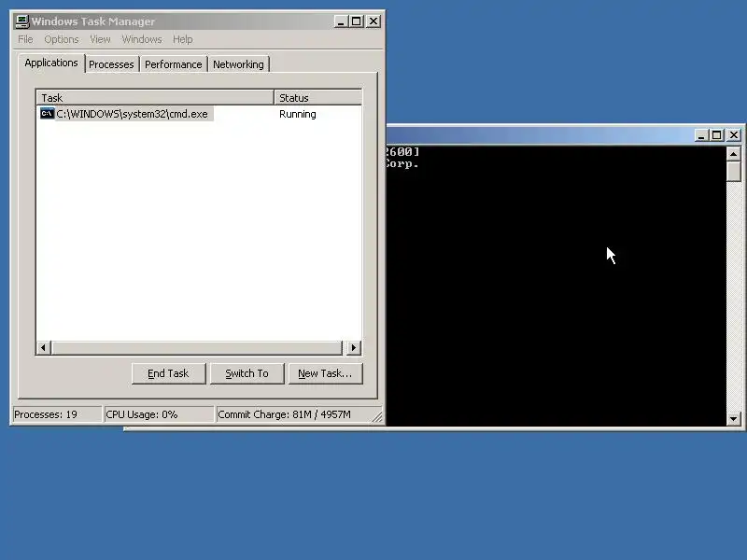Maximize the command prompt window
Viewport: 747px width, 560px height.
pyautogui.click(x=716, y=135)
